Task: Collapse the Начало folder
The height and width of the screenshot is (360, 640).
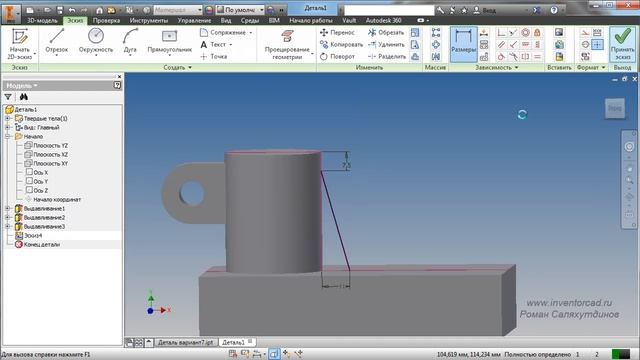Action: [x=7, y=136]
